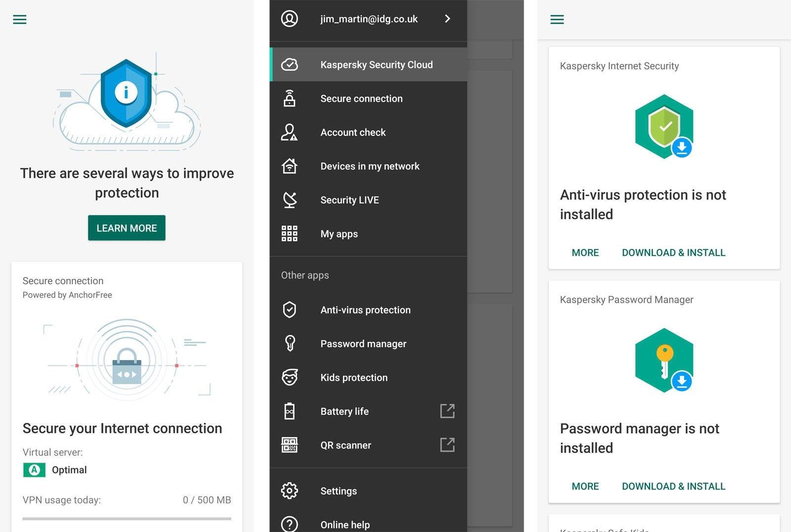This screenshot has width=791, height=532.
Task: Open the hamburger menu on the right screen
Action: 557,19
